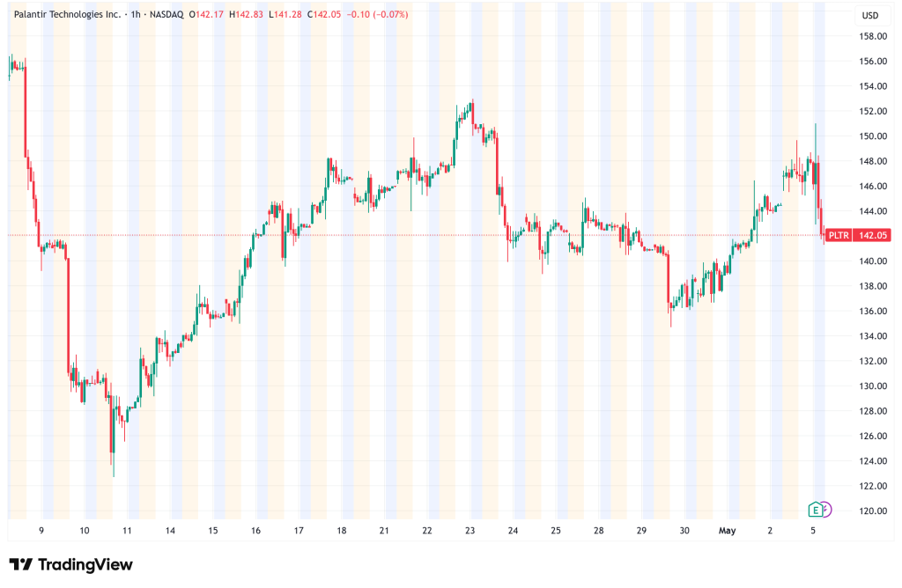The image size is (902, 588).
Task: Click the NASDAQ exchange label
Action: coord(166,14)
